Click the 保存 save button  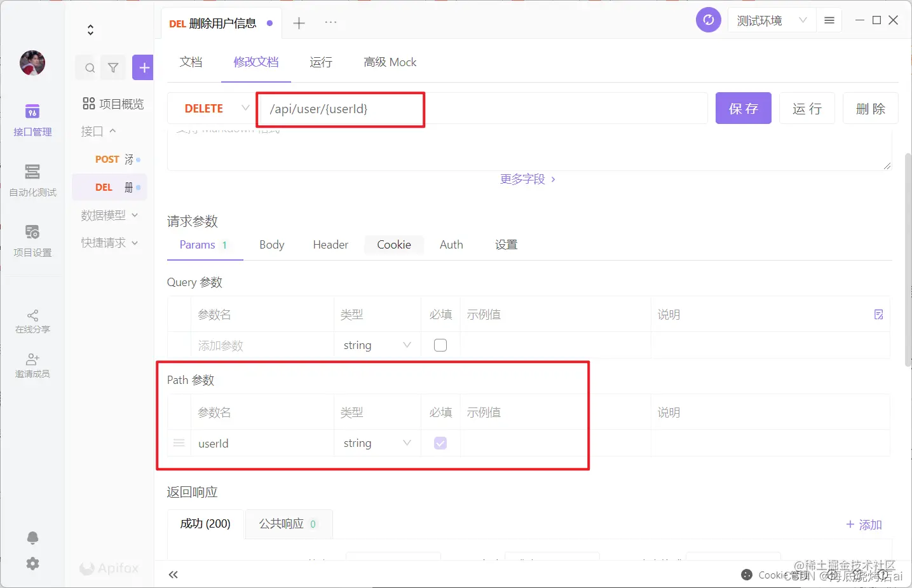[x=743, y=108]
